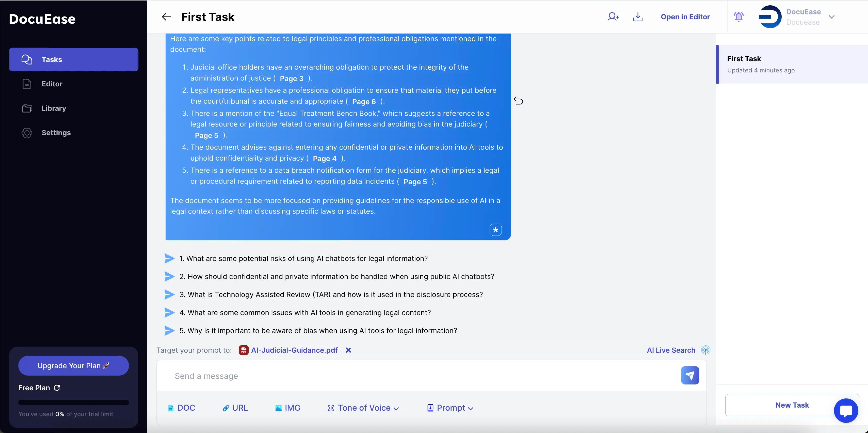Open the Tasks section in sidebar
Image resolution: width=868 pixels, height=433 pixels.
click(73, 59)
